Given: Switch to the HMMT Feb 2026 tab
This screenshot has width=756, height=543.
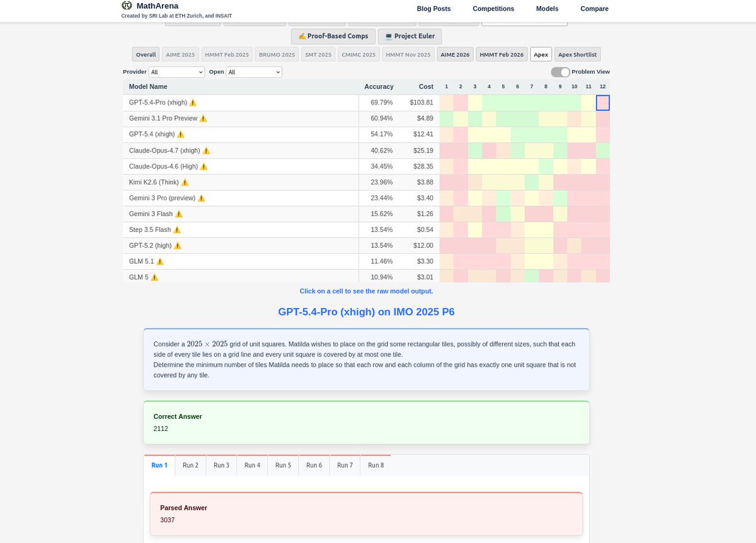Looking at the screenshot, I should (501, 55).
